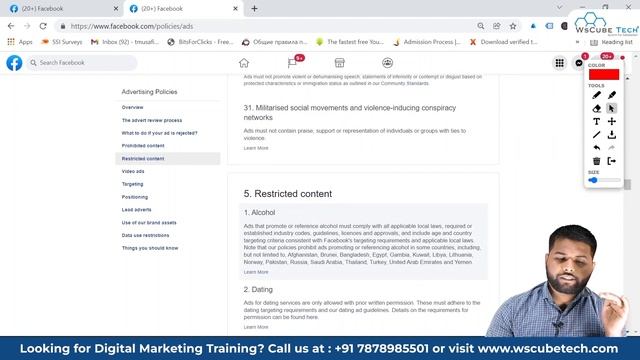Open Reading list button

click(x=611, y=42)
